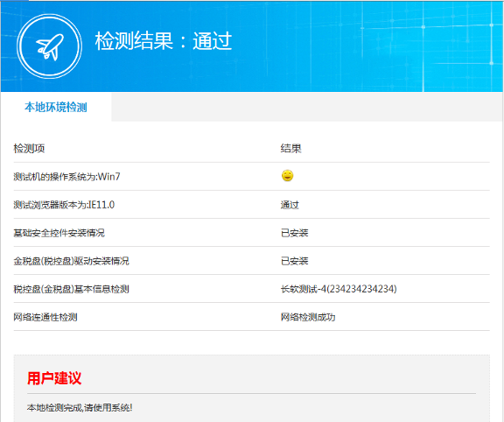Click the airplane logo icon in header
This screenshot has width=504, height=422.
(49, 46)
